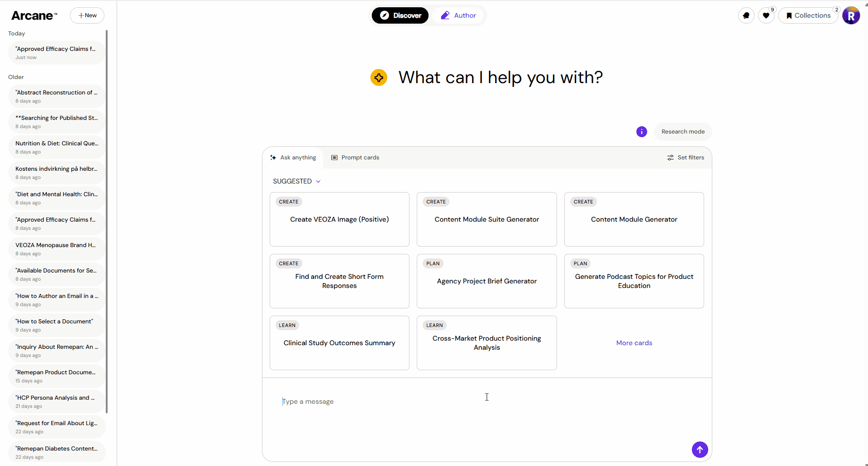This screenshot has width=868, height=466.
Task: Click the More cards link
Action: tap(634, 343)
